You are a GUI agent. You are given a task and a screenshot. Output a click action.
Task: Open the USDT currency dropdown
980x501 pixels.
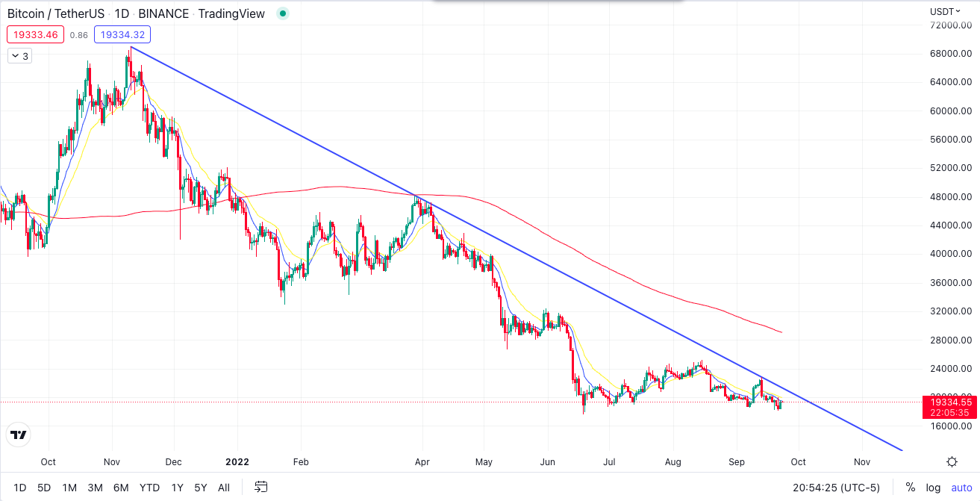945,11
